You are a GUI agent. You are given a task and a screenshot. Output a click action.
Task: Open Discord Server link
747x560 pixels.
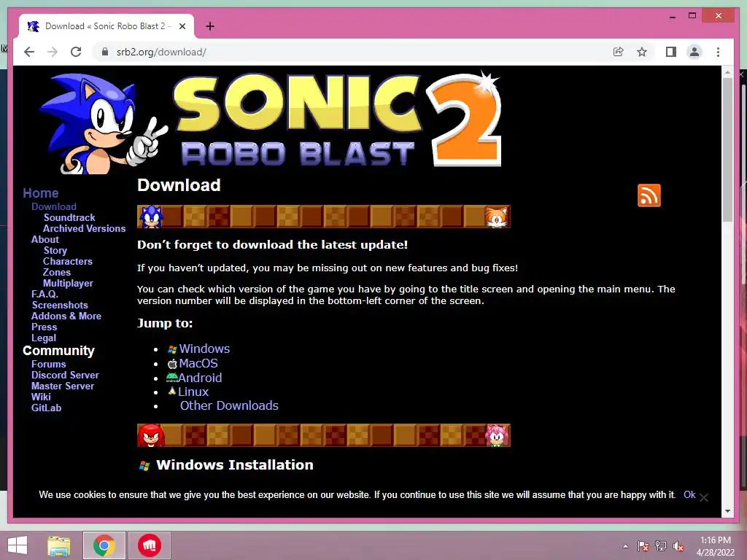pyautogui.click(x=65, y=376)
